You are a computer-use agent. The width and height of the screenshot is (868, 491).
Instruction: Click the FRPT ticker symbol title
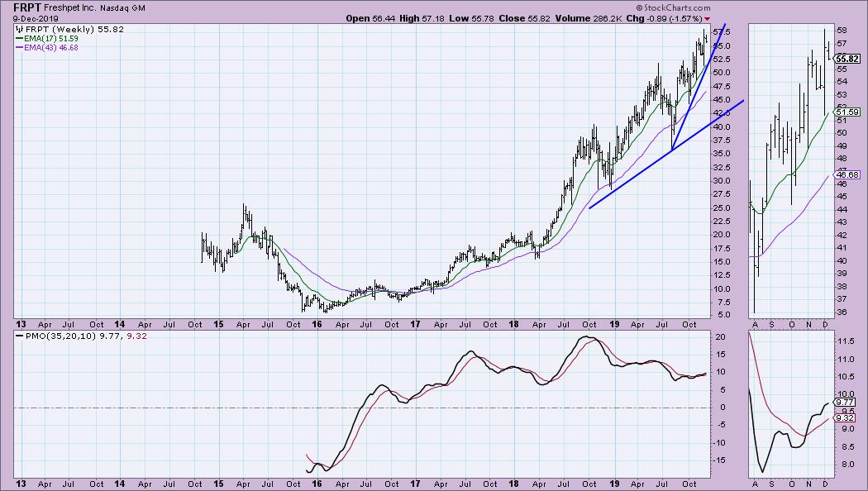(x=27, y=7)
